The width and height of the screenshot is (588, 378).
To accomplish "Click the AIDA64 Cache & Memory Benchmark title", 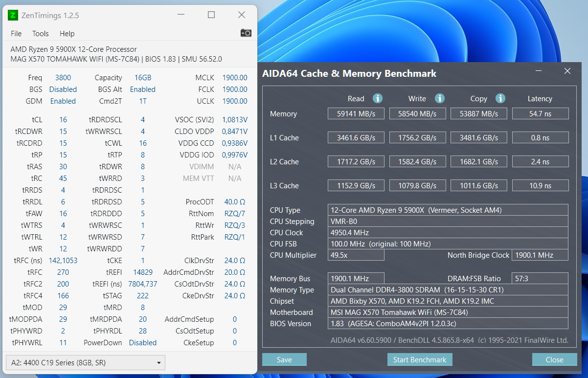I will click(x=349, y=73).
